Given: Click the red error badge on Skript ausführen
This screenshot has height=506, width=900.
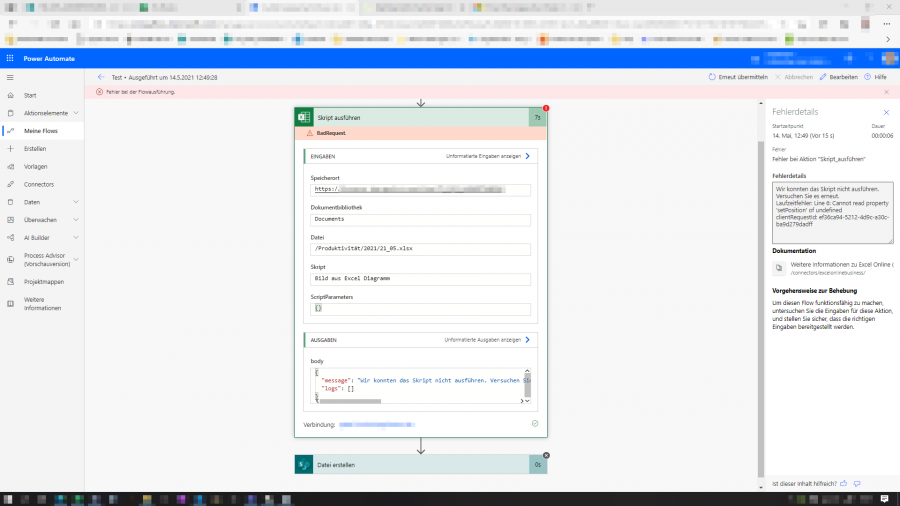Looking at the screenshot, I should pos(546,108).
